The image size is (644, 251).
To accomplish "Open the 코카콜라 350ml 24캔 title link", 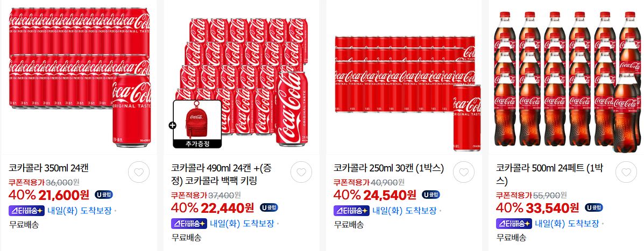I will pyautogui.click(x=48, y=168).
